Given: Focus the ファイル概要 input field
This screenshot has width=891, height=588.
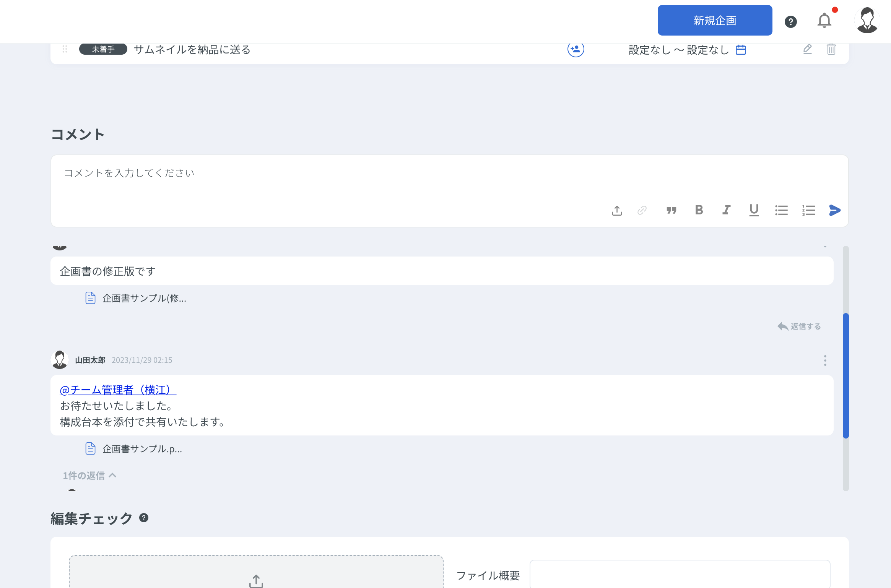Looking at the screenshot, I should coord(680,574).
